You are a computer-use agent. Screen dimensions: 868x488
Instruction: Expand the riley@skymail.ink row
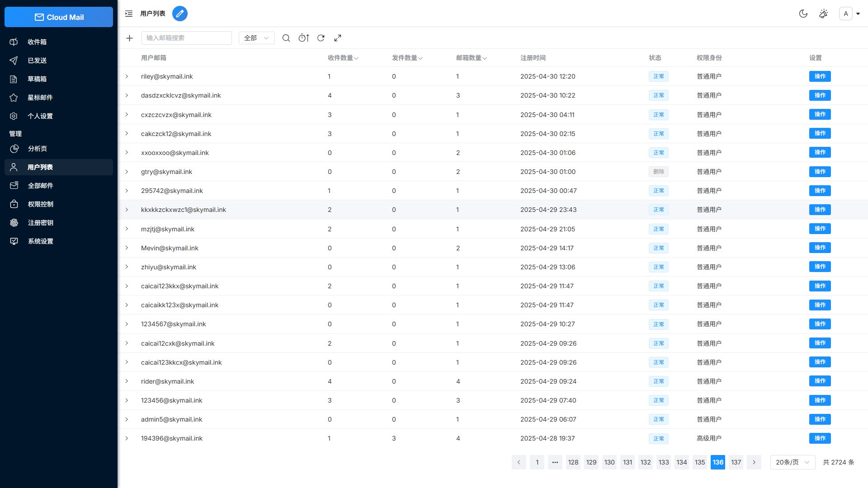point(127,76)
